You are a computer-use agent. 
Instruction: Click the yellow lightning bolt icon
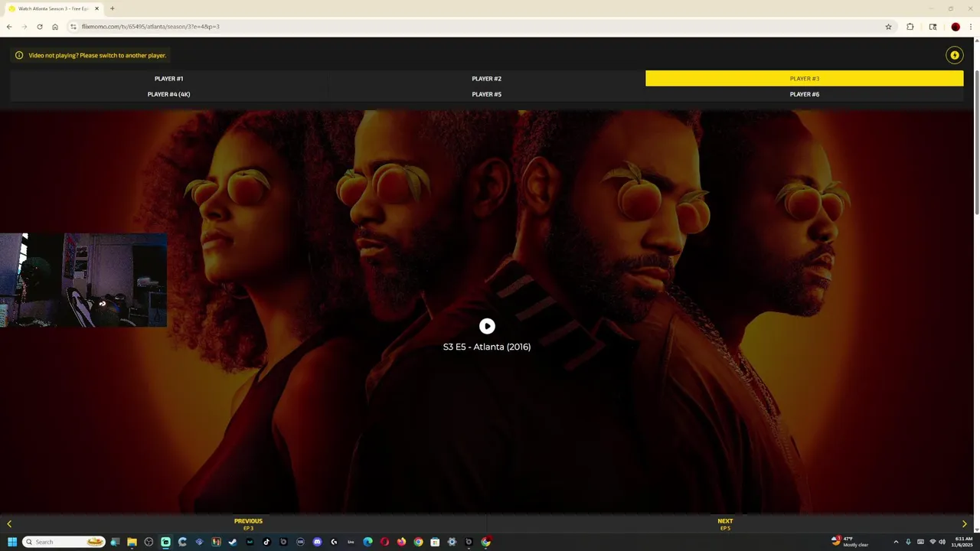tap(954, 55)
